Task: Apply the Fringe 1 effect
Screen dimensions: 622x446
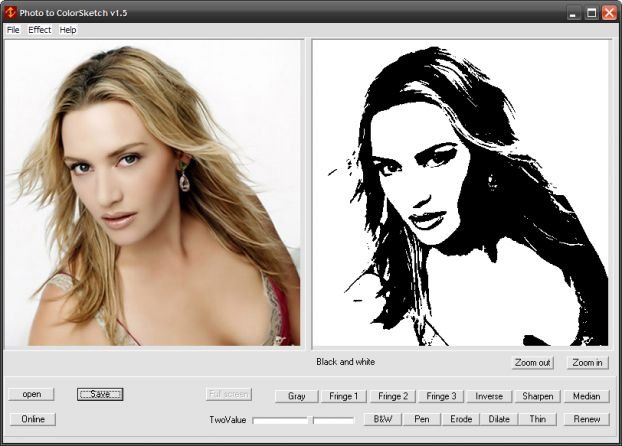Action: pyautogui.click(x=344, y=396)
